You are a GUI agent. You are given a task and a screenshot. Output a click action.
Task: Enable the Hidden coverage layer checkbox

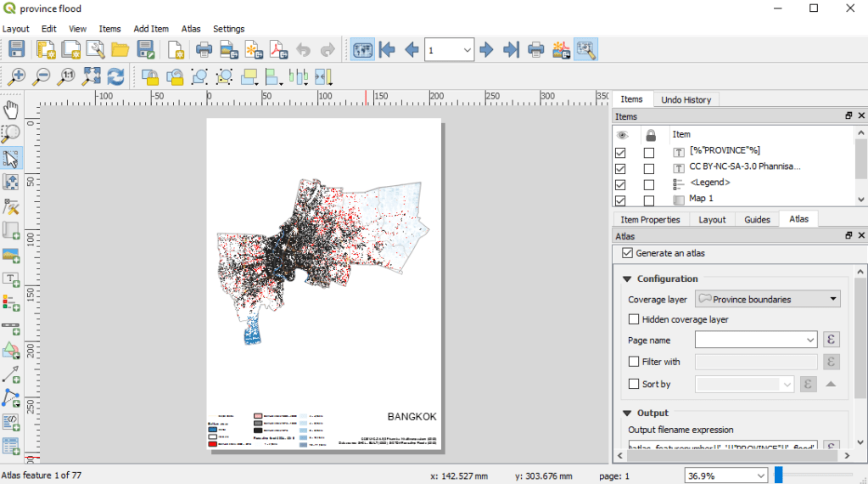coord(634,319)
